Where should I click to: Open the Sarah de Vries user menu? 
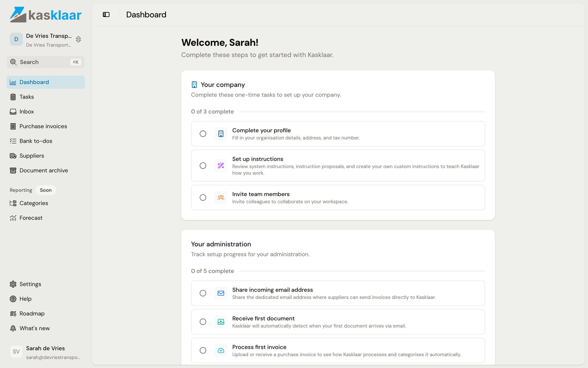click(46, 352)
